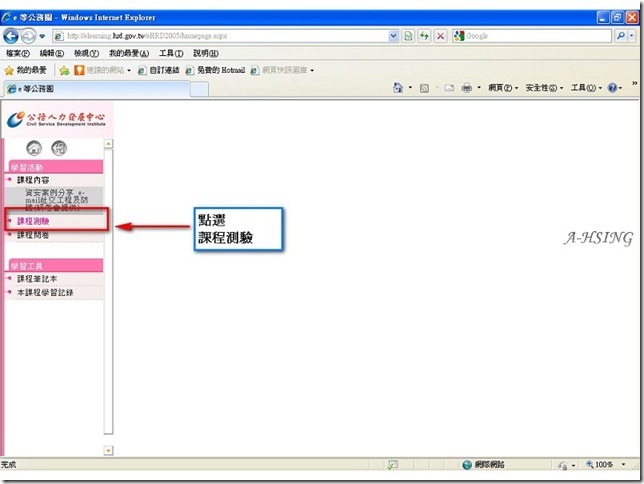Click the blank New Tab button
The height and width of the screenshot is (484, 644).
[x=199, y=90]
